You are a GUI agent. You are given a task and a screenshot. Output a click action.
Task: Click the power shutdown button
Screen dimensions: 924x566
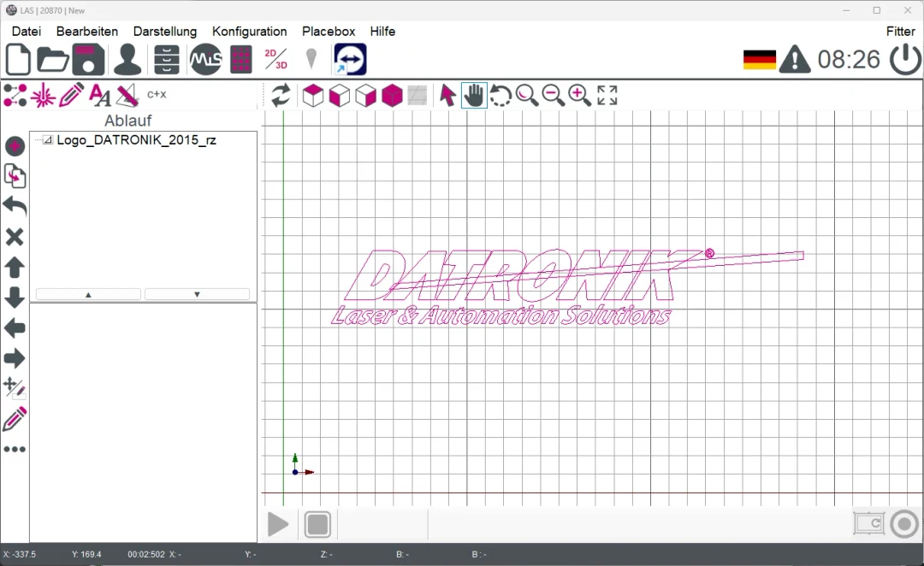(905, 60)
